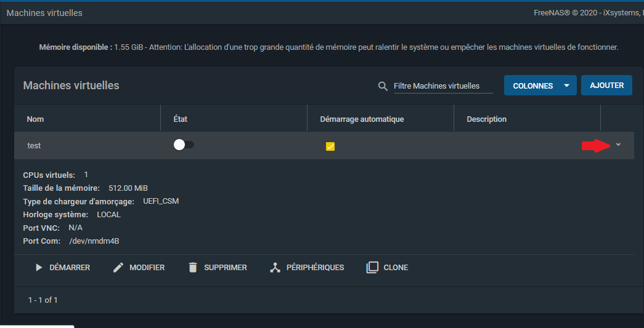Click the Modifier pencil icon
The width and height of the screenshot is (644, 328).
click(x=119, y=268)
